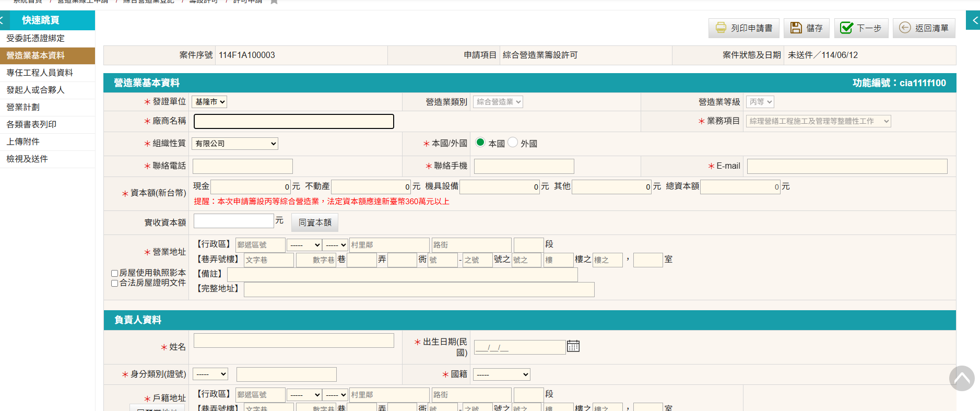Click the scroll-to-top arrow circle
This screenshot has width=980, height=411.
click(962, 379)
